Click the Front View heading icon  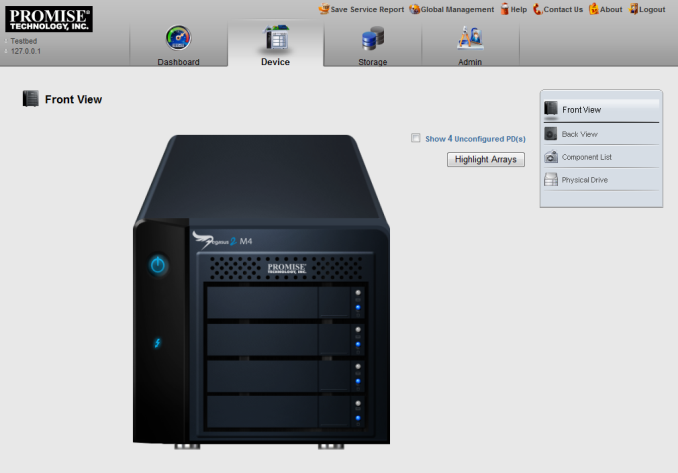pos(31,99)
